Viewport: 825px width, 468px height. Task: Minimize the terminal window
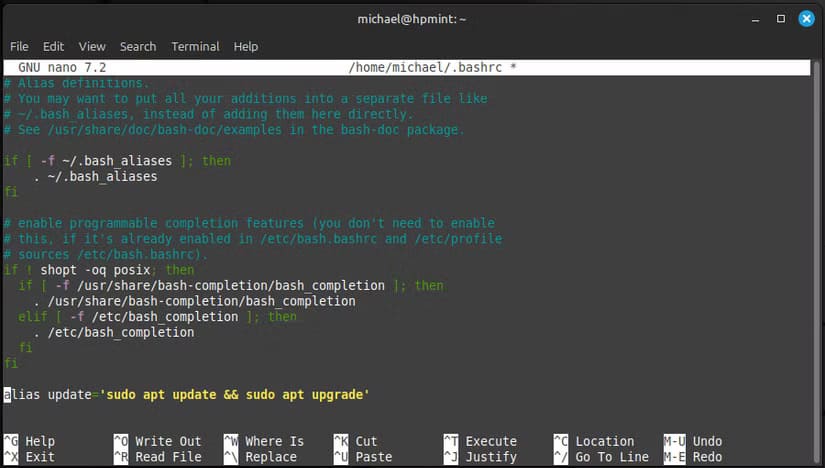[x=755, y=18]
